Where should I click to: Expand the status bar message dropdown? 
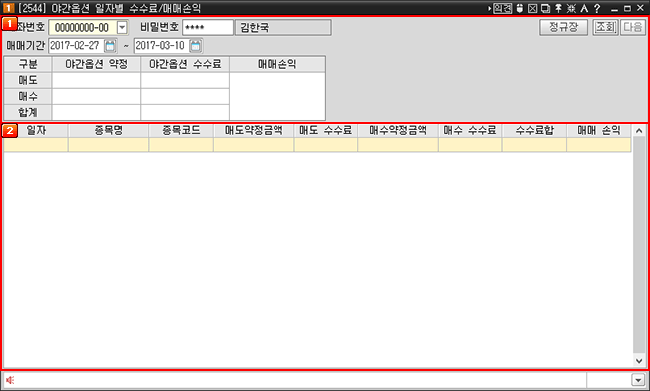click(638, 379)
